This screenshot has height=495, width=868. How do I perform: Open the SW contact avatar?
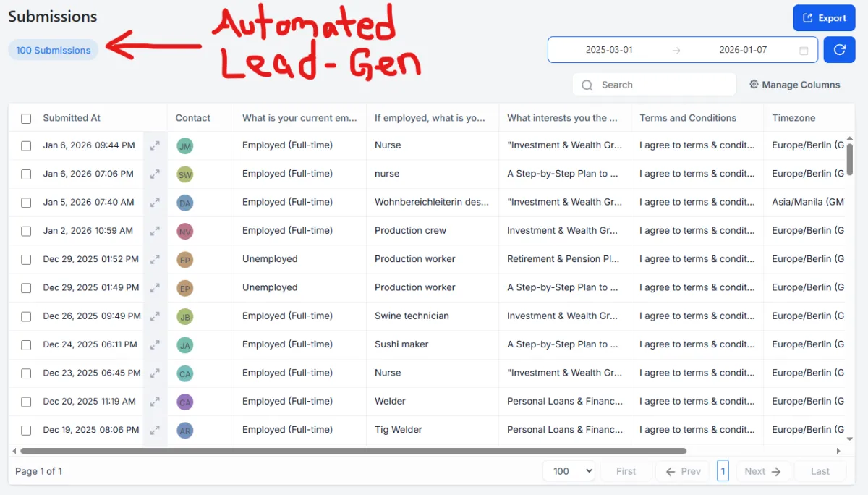coord(185,174)
